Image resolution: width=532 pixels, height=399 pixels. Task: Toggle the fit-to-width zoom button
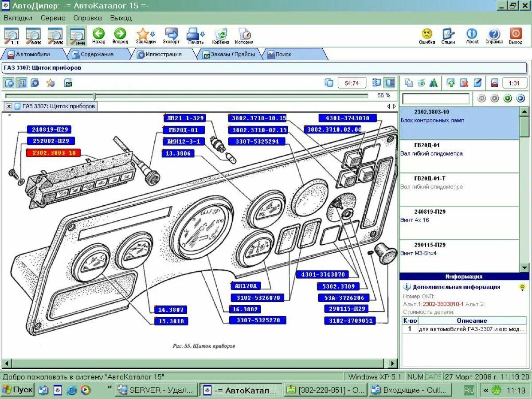click(77, 35)
